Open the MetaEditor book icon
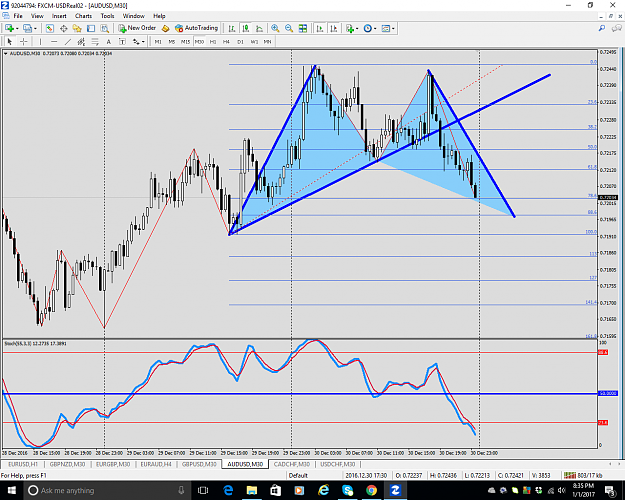Screen dimensions: 625x500 click(165, 28)
